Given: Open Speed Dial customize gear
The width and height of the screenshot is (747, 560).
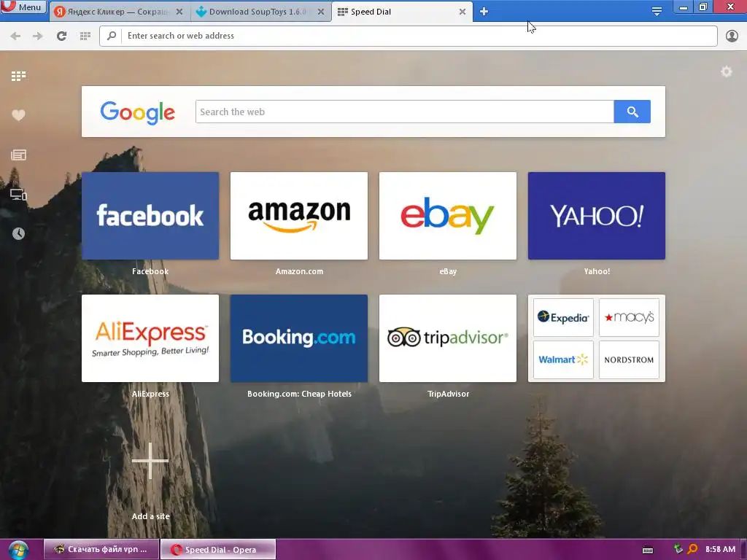Looking at the screenshot, I should (x=726, y=71).
